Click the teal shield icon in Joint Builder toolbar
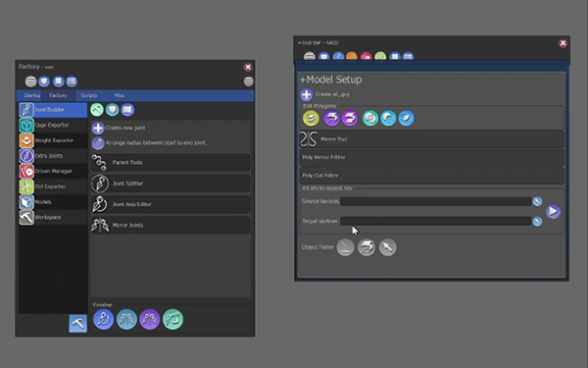This screenshot has height=368, width=588. 112,110
